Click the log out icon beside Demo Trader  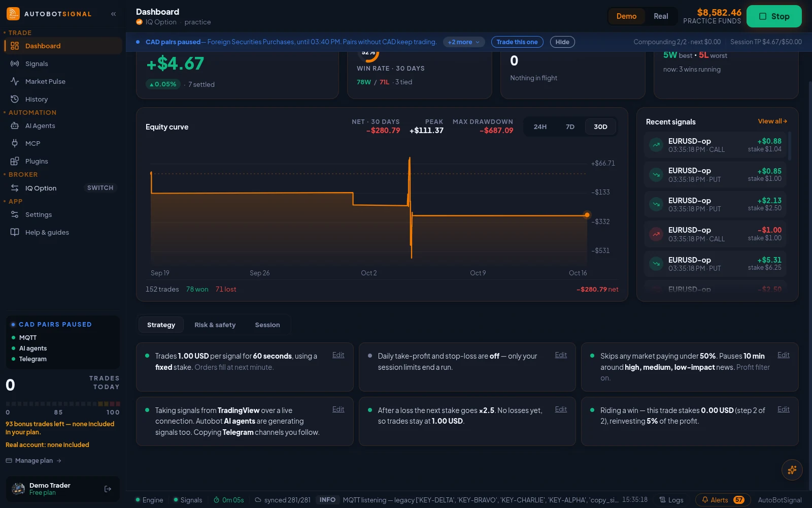point(108,489)
